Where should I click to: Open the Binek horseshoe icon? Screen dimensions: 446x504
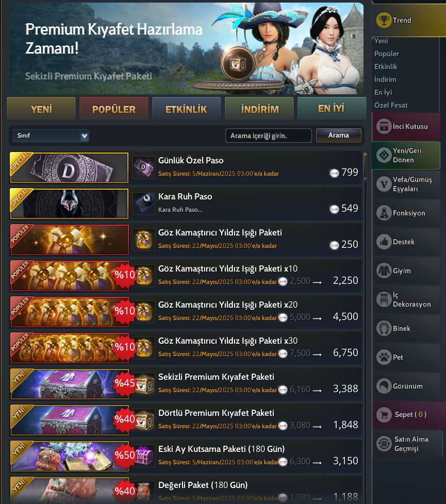[x=384, y=328]
